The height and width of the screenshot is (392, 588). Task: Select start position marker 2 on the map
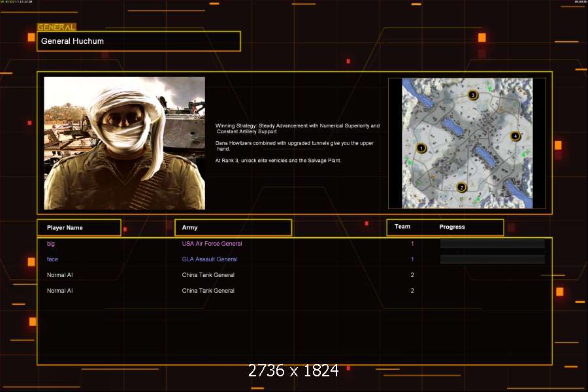[462, 188]
